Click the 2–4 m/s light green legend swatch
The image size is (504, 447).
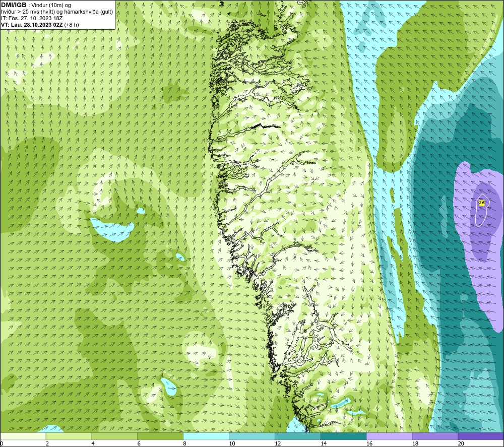tap(69, 436)
